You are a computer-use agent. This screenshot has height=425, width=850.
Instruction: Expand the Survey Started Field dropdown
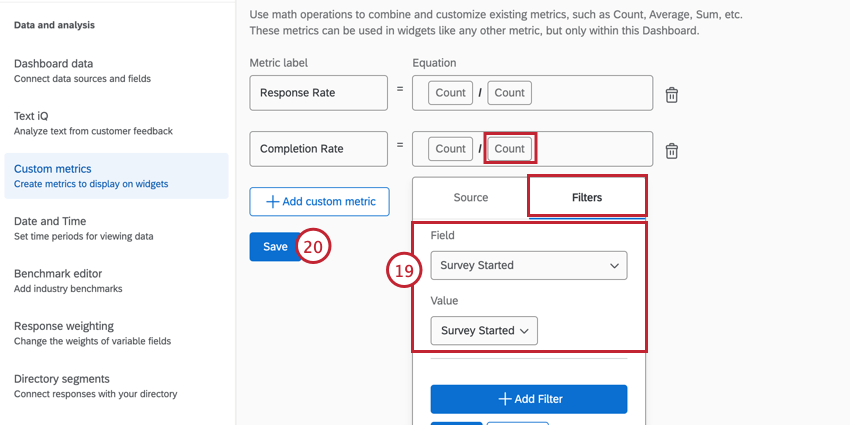528,265
